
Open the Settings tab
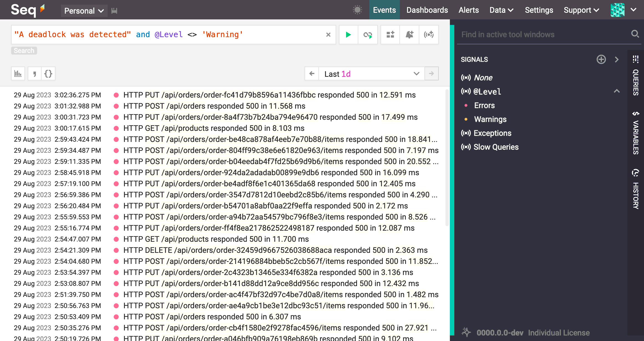pyautogui.click(x=539, y=10)
